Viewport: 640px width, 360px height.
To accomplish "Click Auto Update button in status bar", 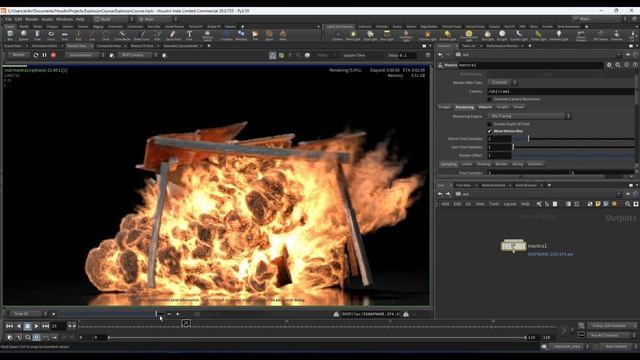I will click(x=616, y=347).
